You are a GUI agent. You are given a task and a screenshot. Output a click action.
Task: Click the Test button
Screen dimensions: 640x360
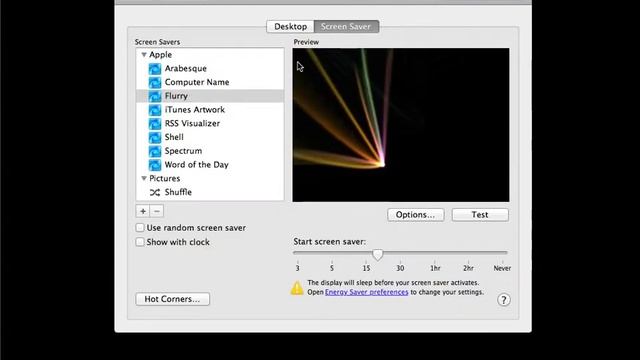point(480,215)
